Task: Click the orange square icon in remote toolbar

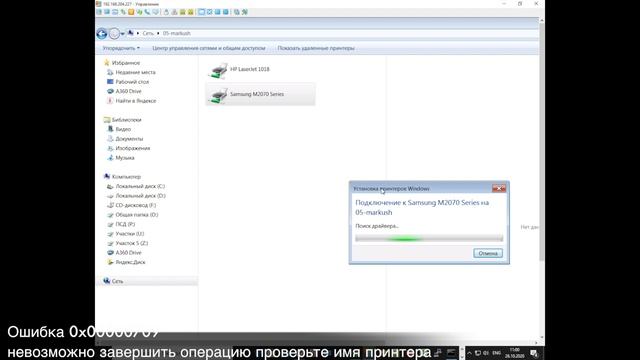Action: tap(131, 12)
